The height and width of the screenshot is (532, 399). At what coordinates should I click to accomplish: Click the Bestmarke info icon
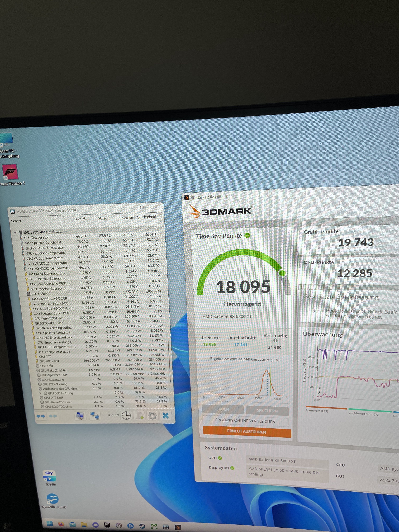coord(275,340)
